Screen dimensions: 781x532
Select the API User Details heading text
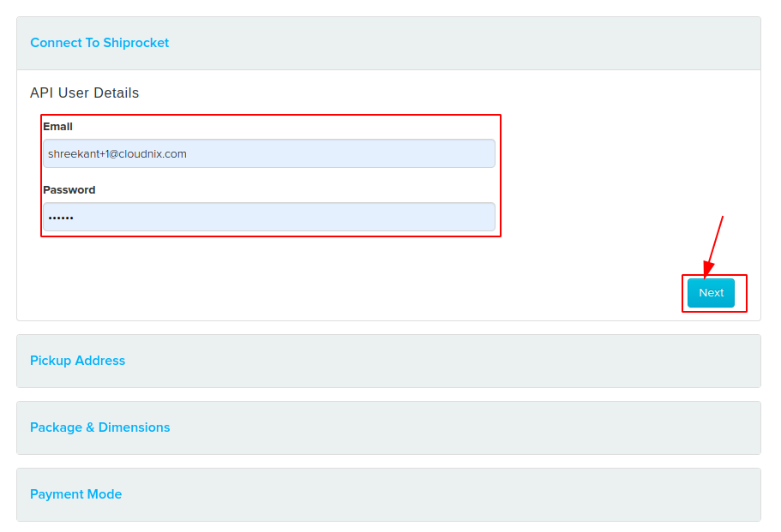[84, 93]
